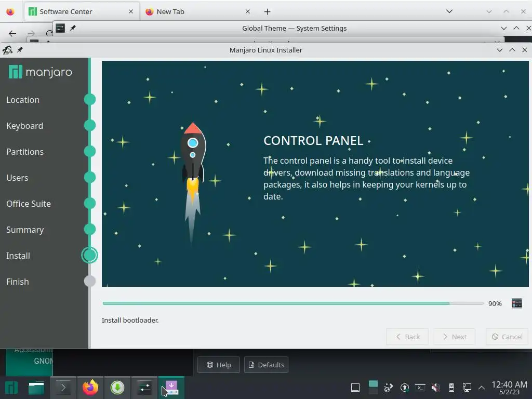Open Firefox View button
The width and height of the screenshot is (532, 399).
(x=10, y=11)
